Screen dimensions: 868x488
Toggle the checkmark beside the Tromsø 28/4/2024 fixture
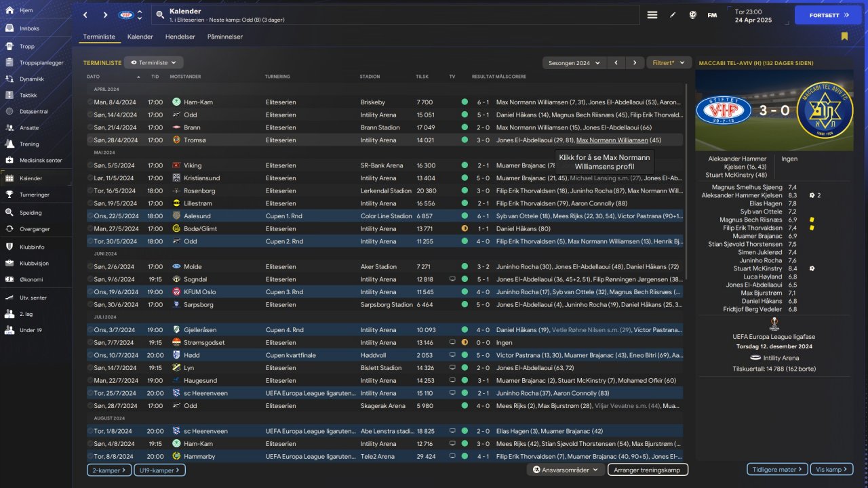[x=90, y=140]
